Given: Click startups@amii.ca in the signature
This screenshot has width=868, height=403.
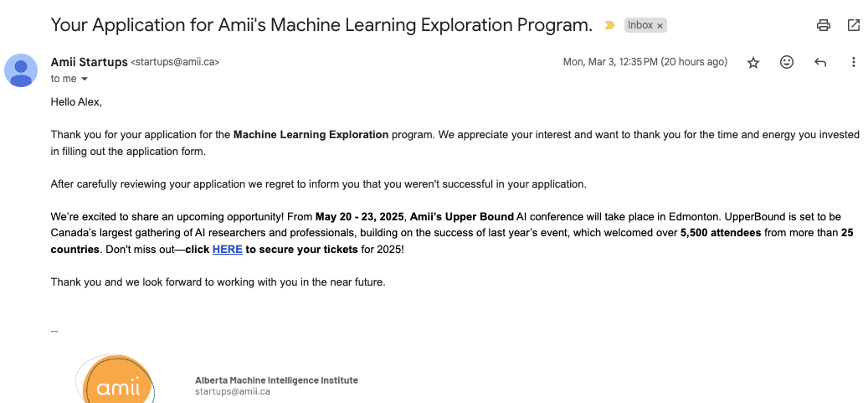Looking at the screenshot, I should click(232, 391).
